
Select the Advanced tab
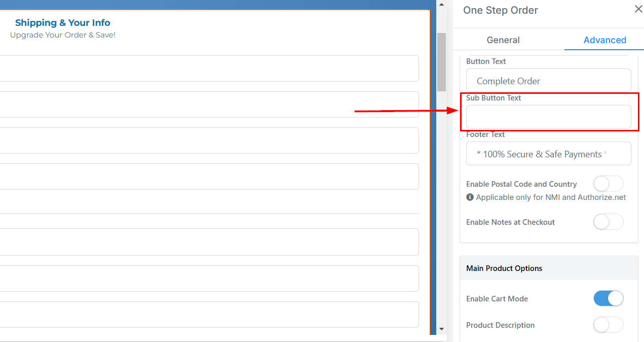604,40
